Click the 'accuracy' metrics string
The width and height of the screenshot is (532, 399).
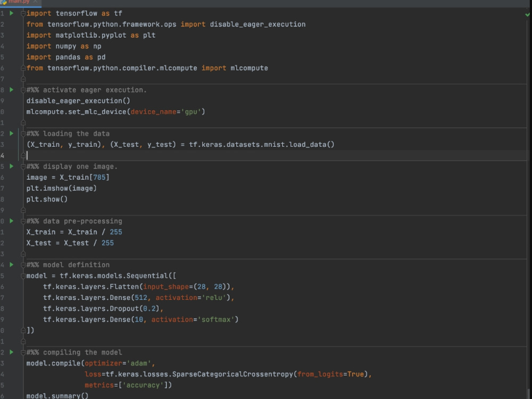point(143,385)
